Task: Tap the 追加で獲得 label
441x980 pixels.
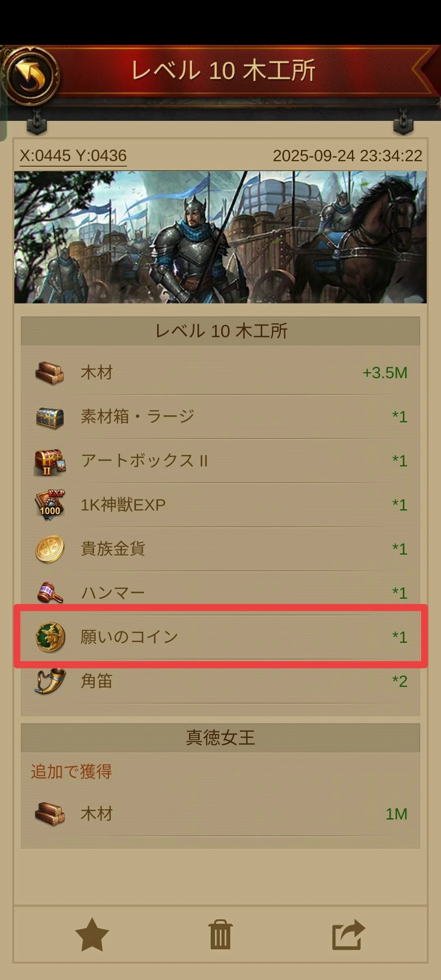Action: (71, 772)
